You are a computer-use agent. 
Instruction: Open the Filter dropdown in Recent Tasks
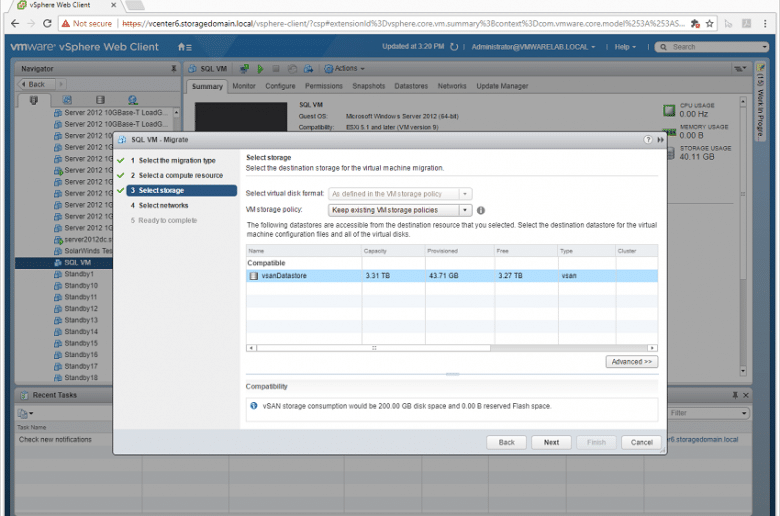[744, 413]
